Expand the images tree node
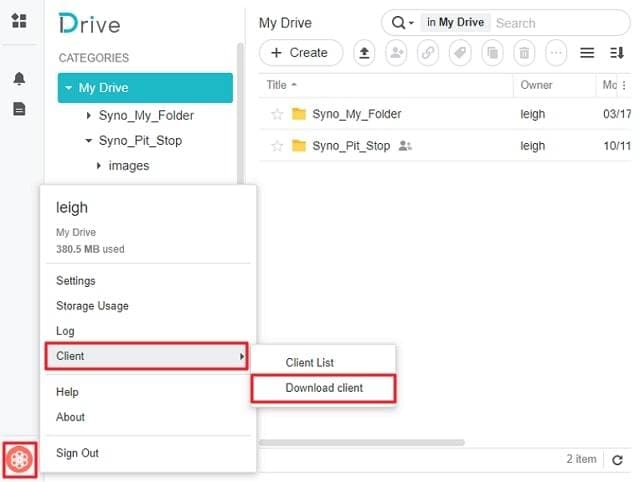 point(98,166)
